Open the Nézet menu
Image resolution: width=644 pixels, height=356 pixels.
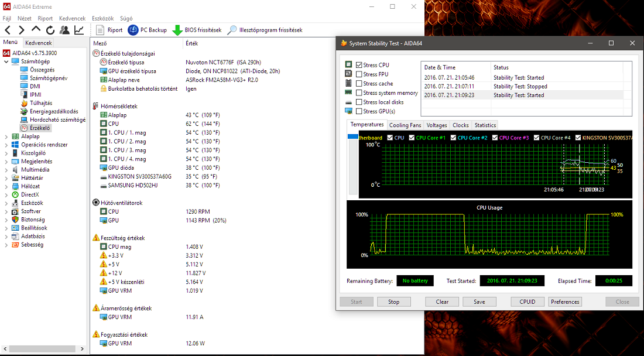coord(25,19)
